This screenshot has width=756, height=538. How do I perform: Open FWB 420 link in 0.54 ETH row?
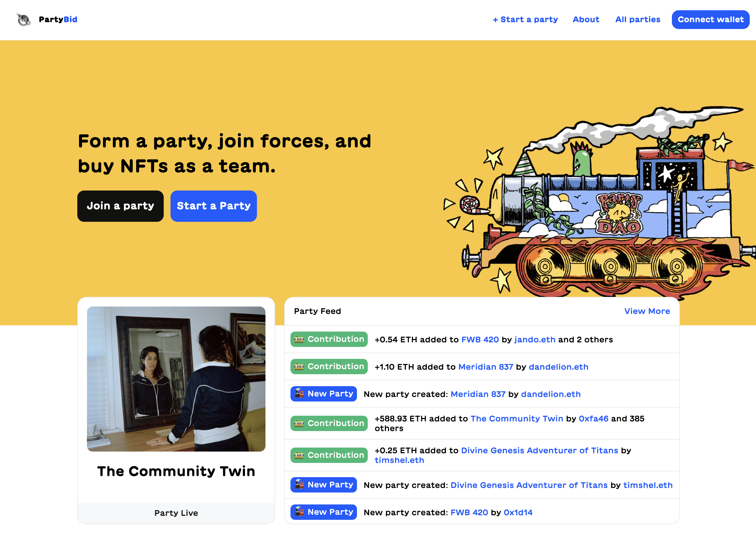tap(480, 340)
